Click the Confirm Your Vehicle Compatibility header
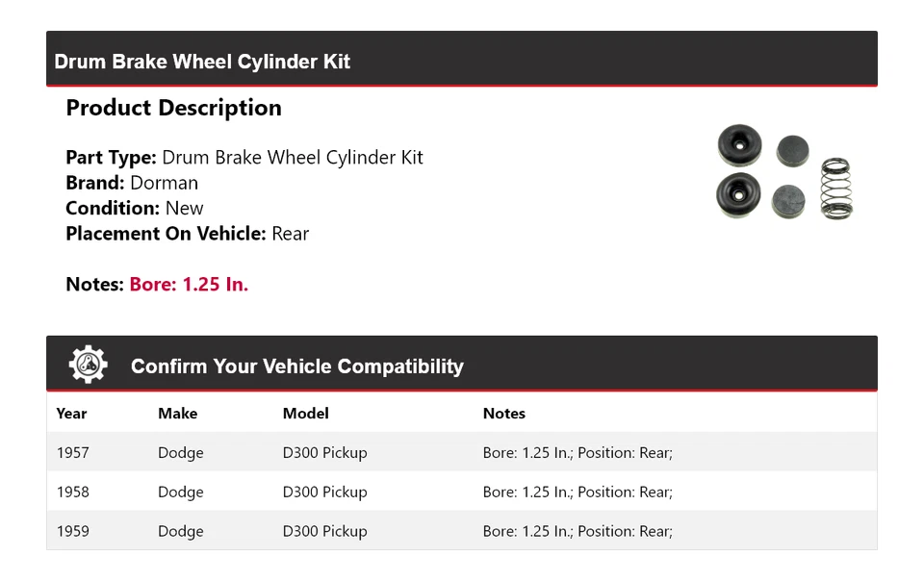Image resolution: width=924 pixels, height=581 pixels. click(296, 366)
